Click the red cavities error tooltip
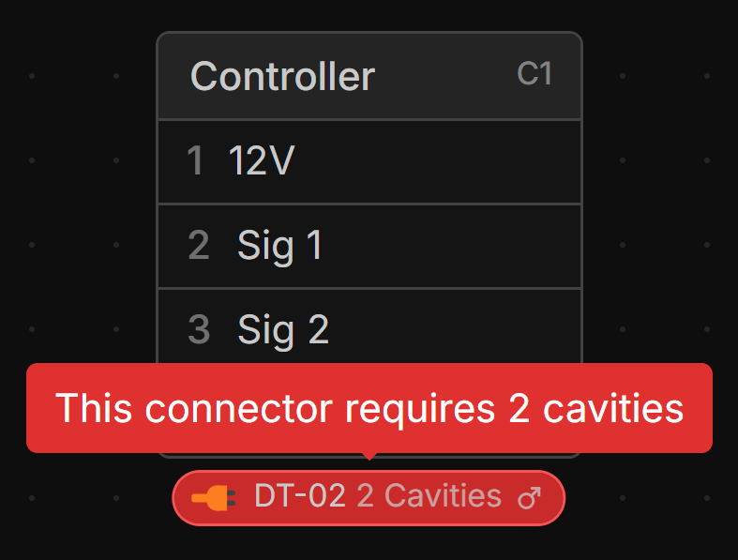Viewport: 738px width, 560px height. tap(369, 408)
